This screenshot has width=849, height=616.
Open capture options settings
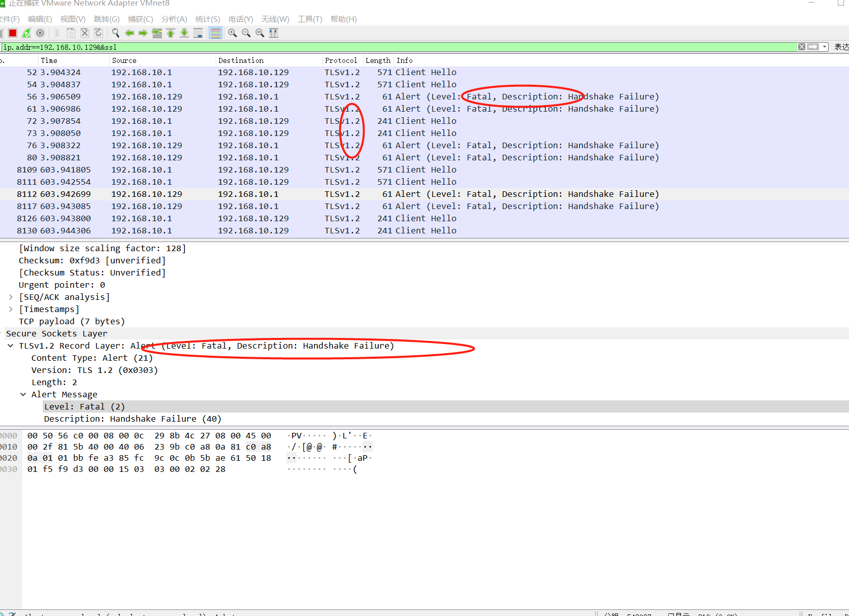tap(40, 33)
